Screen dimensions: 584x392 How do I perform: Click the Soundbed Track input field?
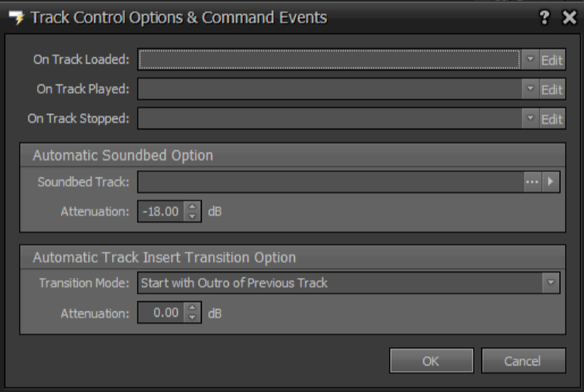[x=329, y=182]
